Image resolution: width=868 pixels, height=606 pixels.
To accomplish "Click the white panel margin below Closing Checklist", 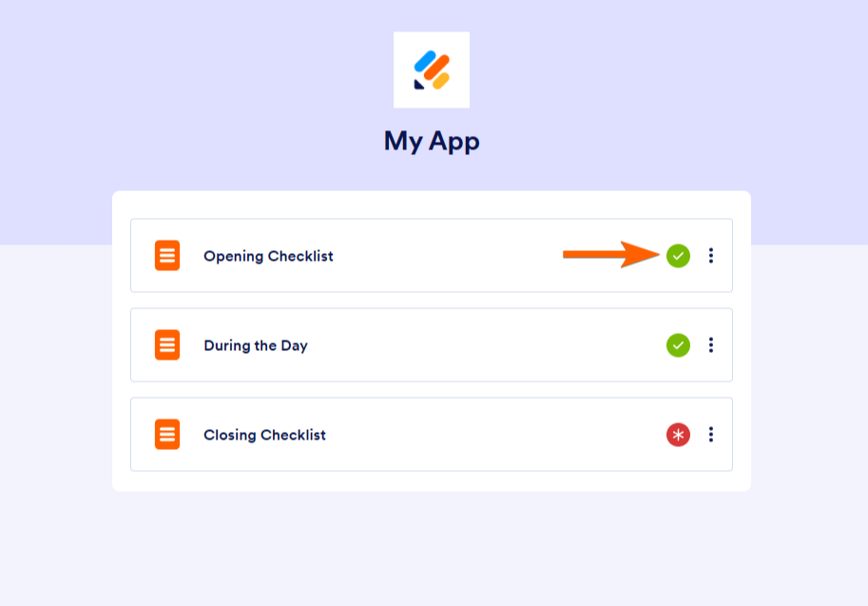I will pos(432,480).
